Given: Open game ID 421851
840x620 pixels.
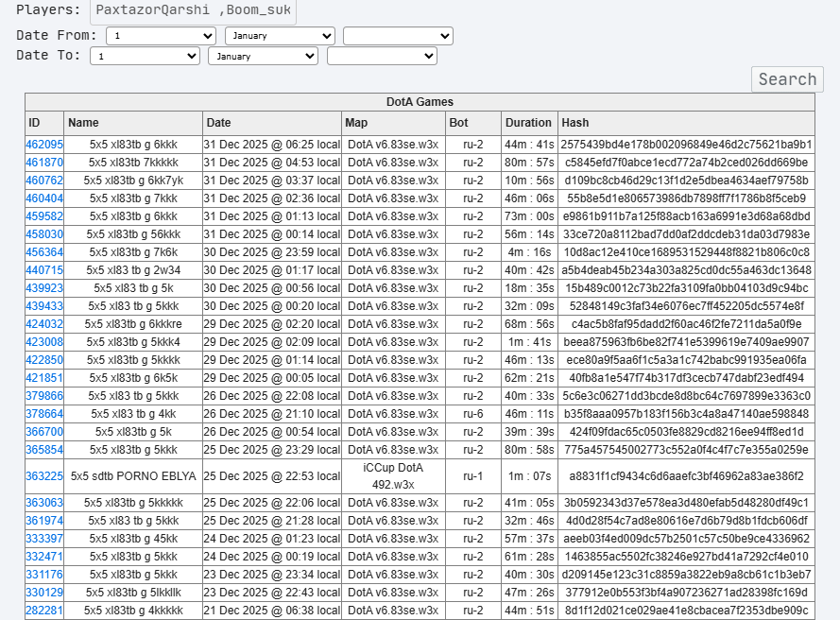Looking at the screenshot, I should [44, 378].
